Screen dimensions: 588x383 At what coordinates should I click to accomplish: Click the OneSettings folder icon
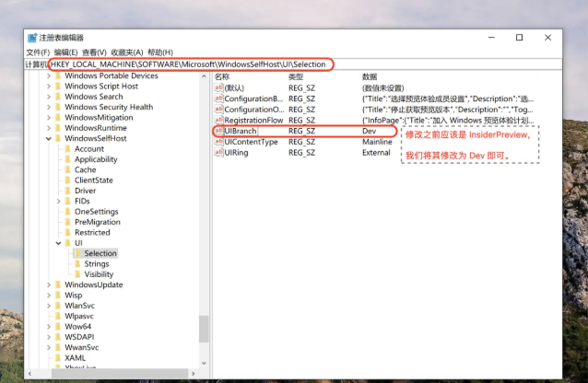(68, 212)
